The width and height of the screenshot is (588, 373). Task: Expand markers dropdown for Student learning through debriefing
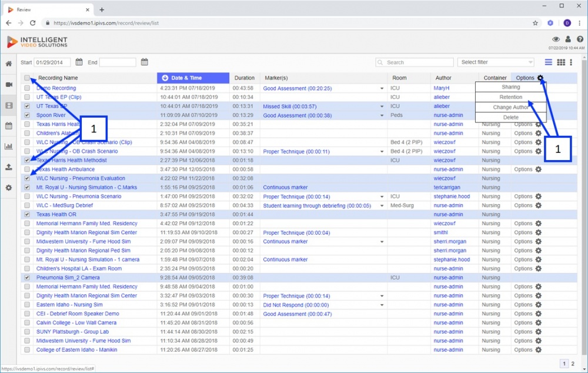click(x=382, y=206)
